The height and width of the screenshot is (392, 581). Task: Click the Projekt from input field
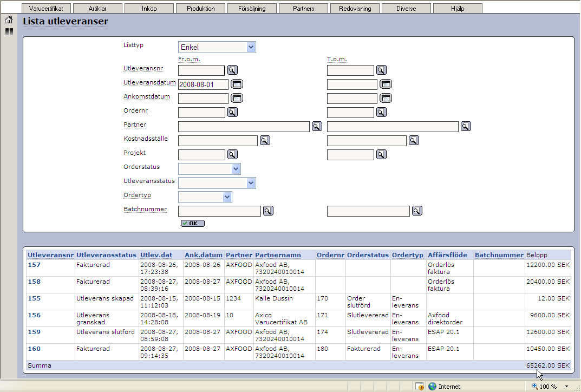tap(201, 155)
